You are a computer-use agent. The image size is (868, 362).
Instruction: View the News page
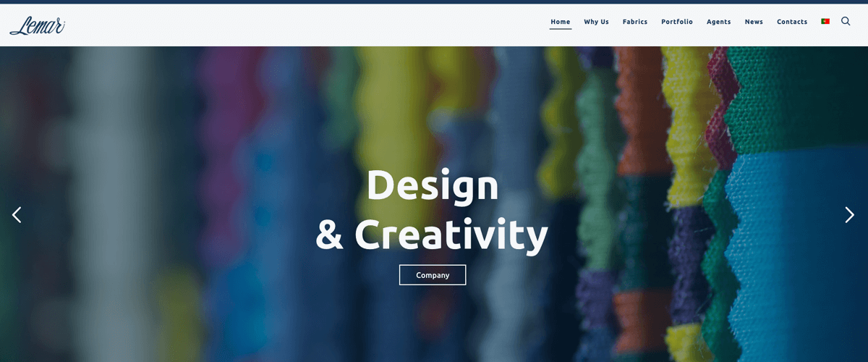(x=754, y=22)
